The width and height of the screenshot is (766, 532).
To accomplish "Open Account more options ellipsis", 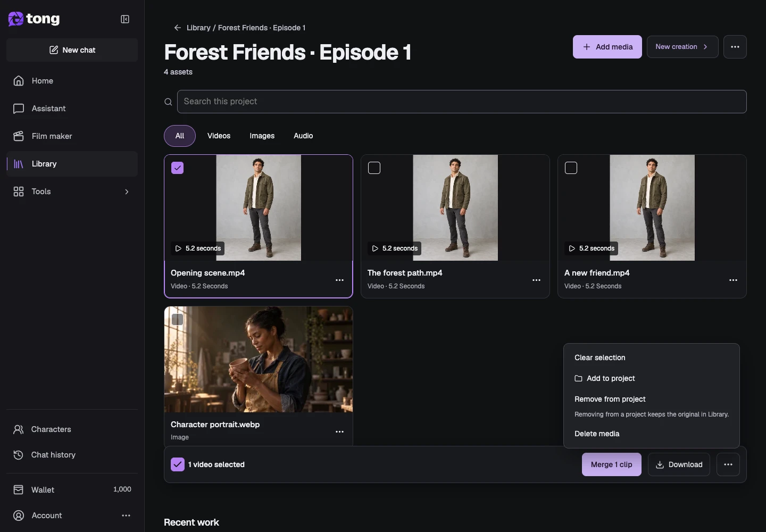I will tap(126, 516).
